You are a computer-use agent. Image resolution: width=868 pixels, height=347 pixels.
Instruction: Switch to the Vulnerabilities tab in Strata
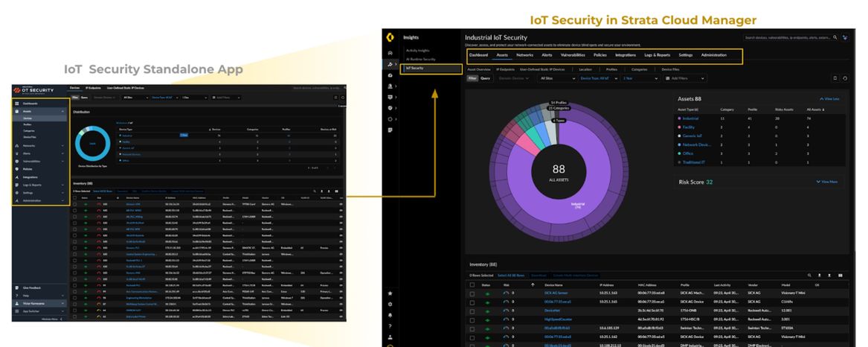click(573, 55)
